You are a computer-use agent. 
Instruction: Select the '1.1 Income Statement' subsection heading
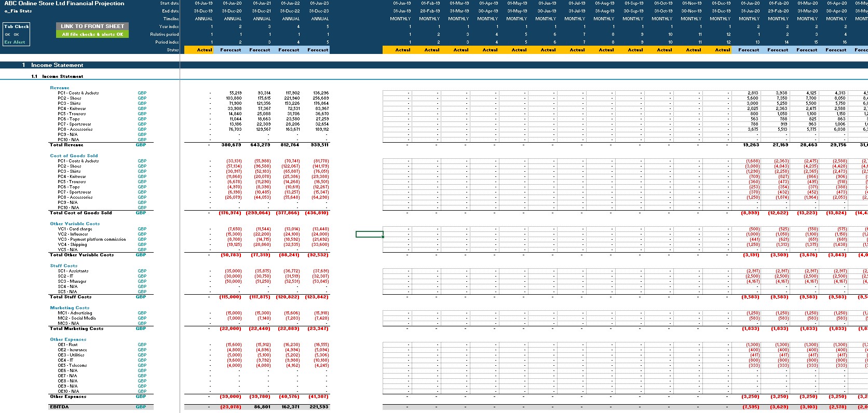57,76
